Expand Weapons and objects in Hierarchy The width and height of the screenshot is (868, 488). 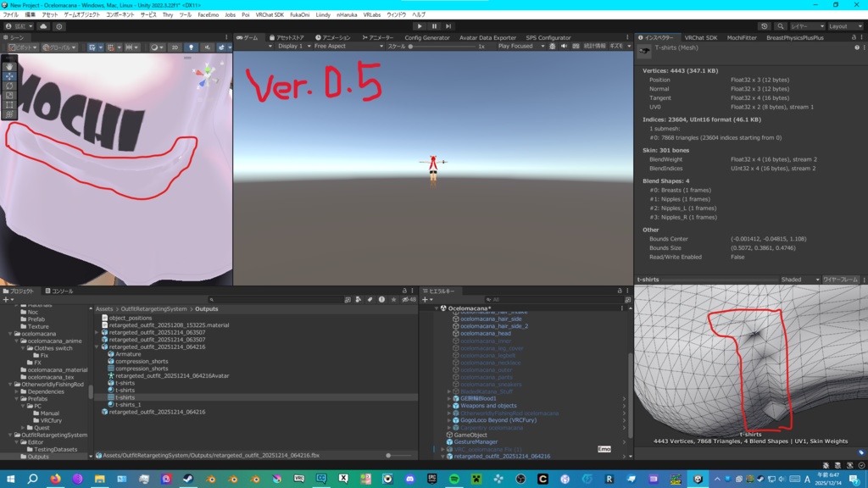[449, 406]
